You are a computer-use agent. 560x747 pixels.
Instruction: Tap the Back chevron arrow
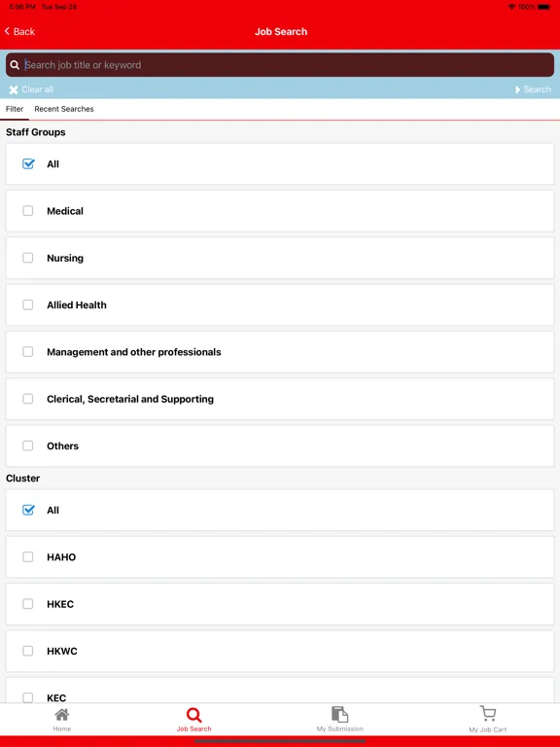tap(7, 31)
